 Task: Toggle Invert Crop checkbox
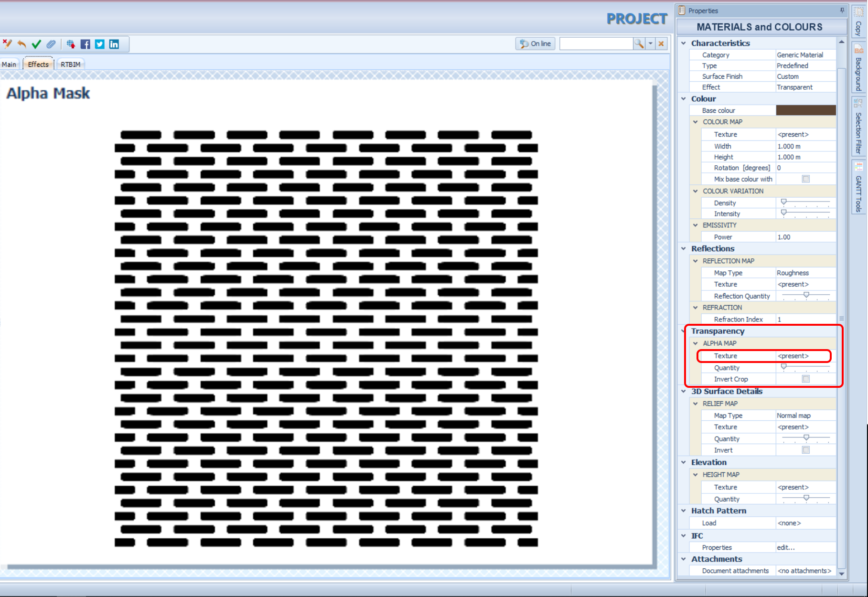pyautogui.click(x=806, y=379)
